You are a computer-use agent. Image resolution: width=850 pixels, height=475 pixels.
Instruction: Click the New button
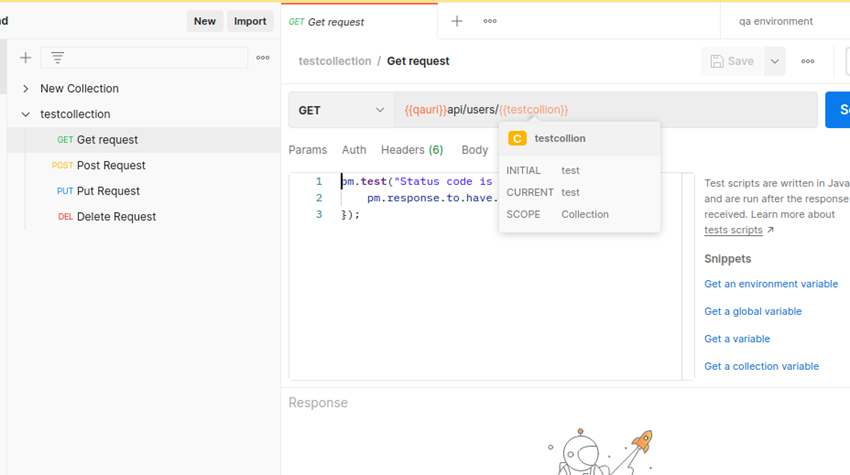[205, 21]
